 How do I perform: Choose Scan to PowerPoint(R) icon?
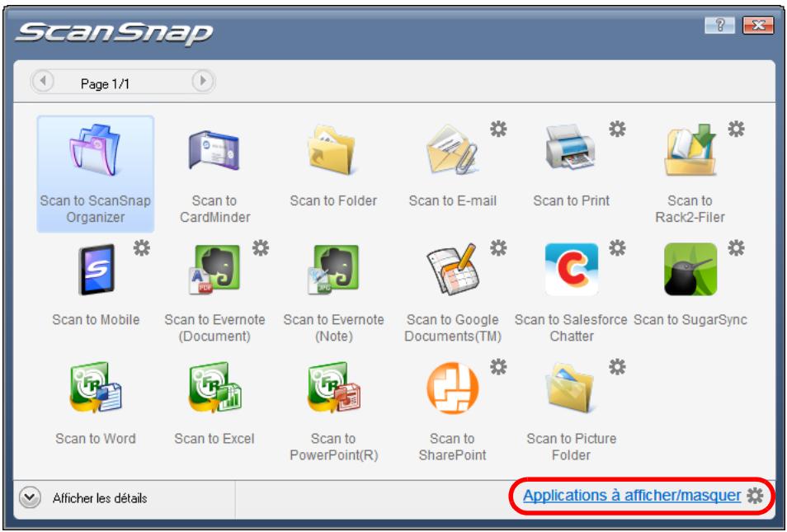point(333,388)
